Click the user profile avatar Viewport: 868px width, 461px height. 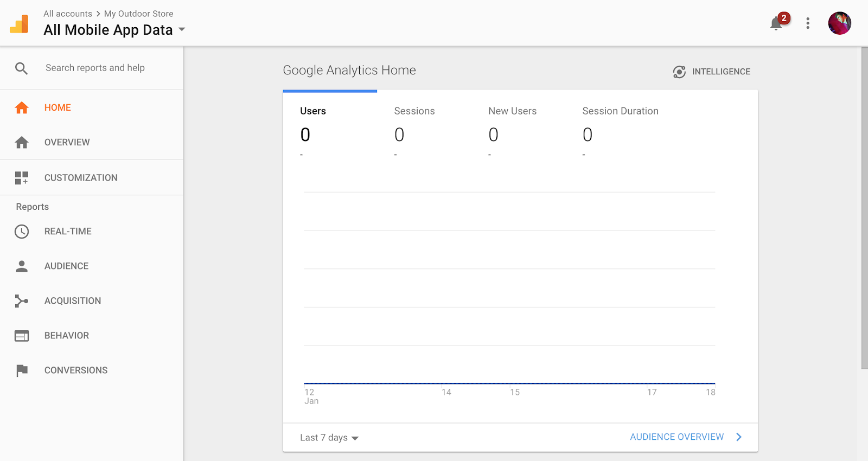[839, 23]
